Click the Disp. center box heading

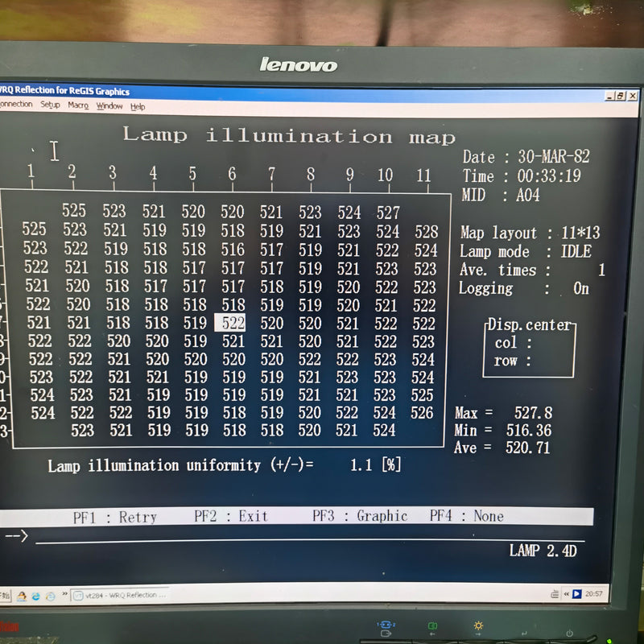coord(529,324)
